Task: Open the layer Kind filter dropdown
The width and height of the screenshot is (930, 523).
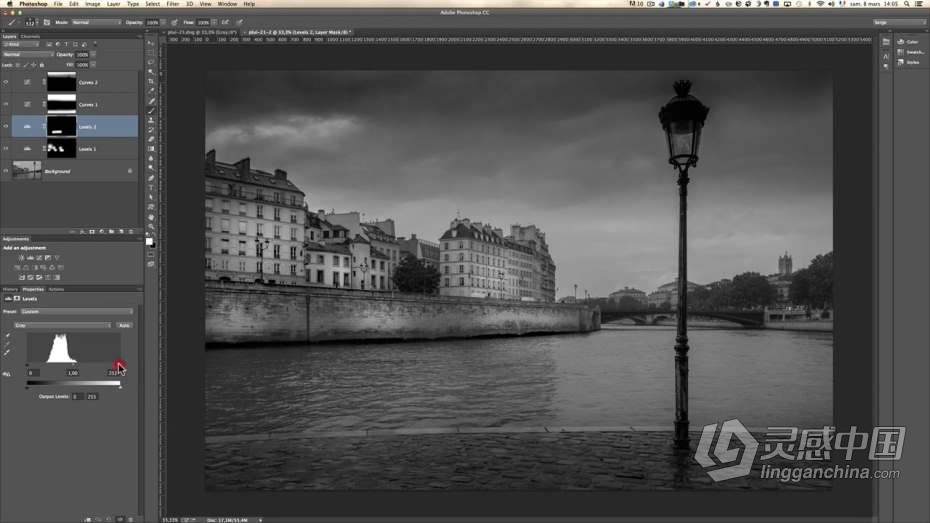Action: (x=22, y=44)
